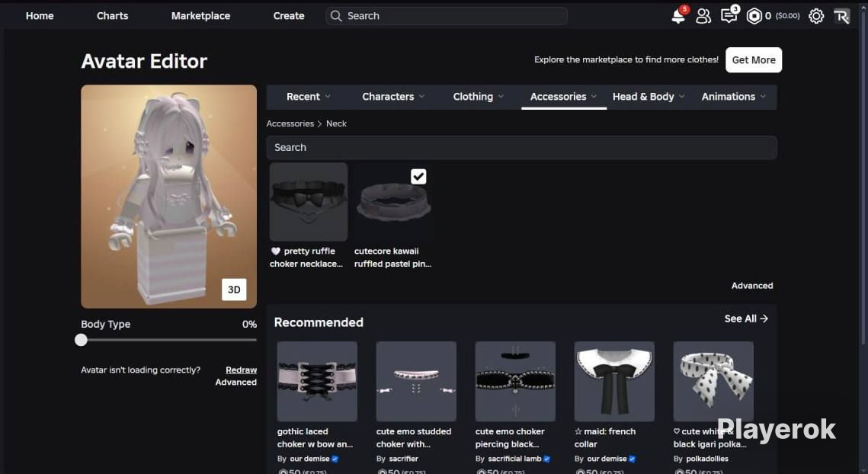Click verified badge next to sacrificial lamb
The height and width of the screenshot is (474, 868).
pyautogui.click(x=547, y=459)
